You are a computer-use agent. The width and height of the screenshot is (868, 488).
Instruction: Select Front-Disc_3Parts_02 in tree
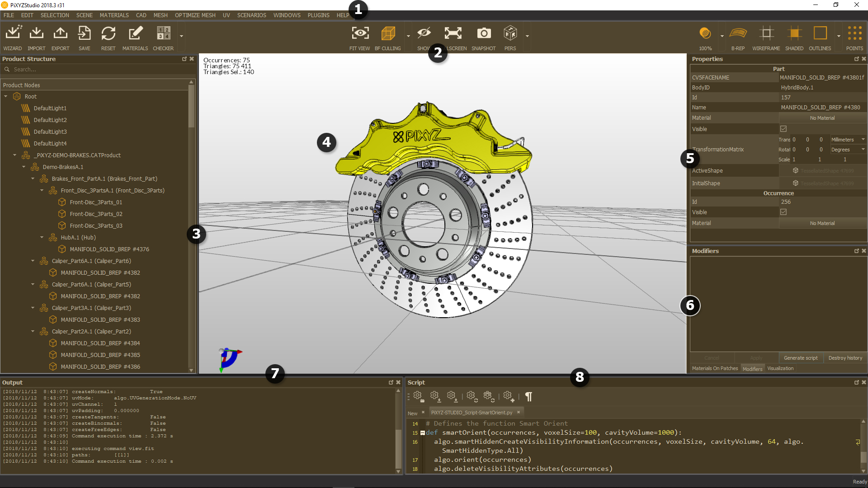96,214
